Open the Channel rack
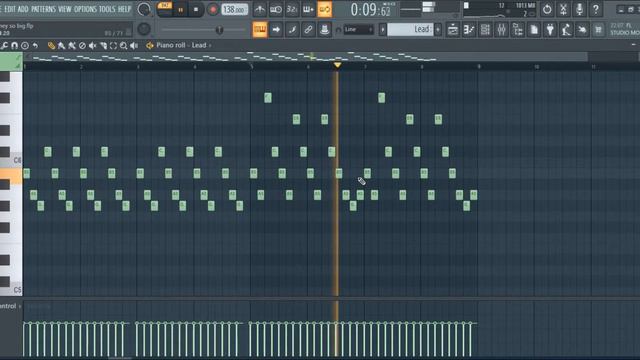The width and height of the screenshot is (640, 360). (x=485, y=29)
